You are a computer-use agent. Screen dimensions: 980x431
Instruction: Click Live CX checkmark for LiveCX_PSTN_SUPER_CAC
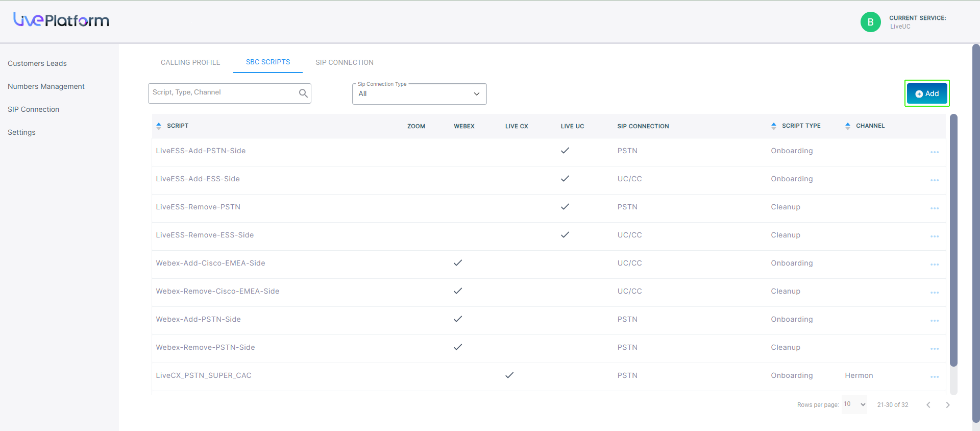click(x=509, y=375)
